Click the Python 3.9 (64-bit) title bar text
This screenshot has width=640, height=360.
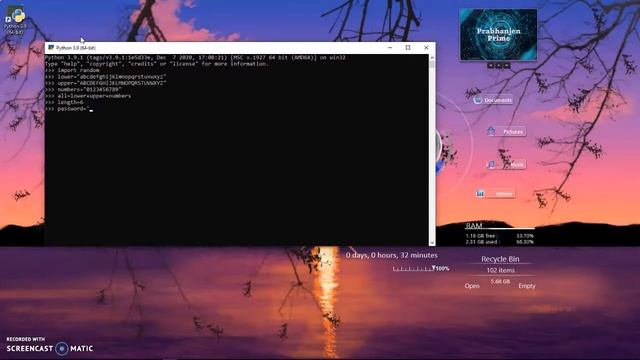point(76,48)
